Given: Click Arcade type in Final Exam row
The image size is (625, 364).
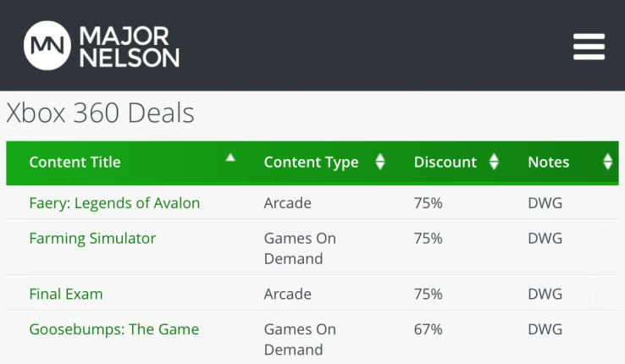Looking at the screenshot, I should (x=287, y=295).
